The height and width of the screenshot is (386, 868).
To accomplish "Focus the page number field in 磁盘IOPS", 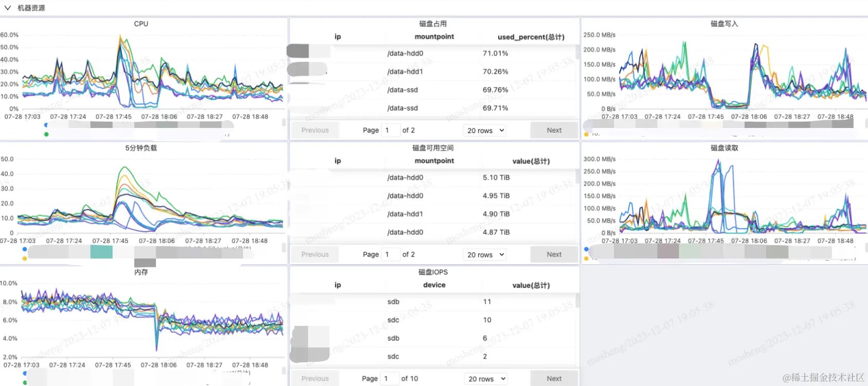I will click(x=389, y=379).
